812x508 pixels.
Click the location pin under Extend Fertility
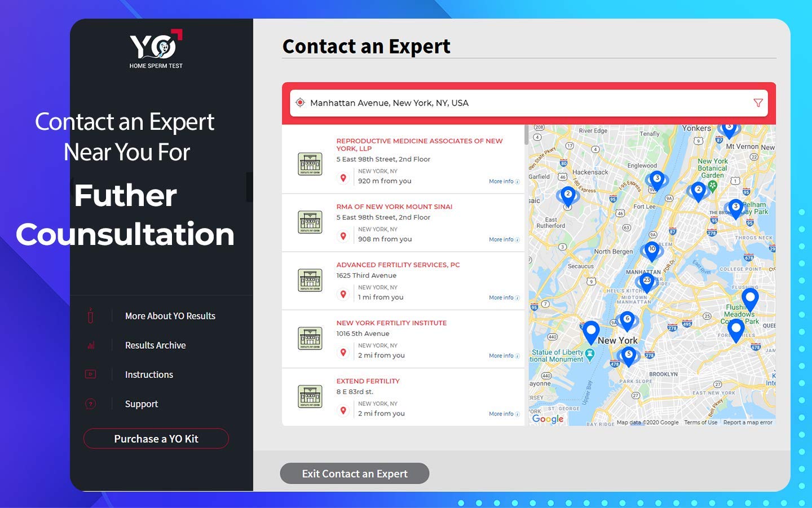(343, 411)
